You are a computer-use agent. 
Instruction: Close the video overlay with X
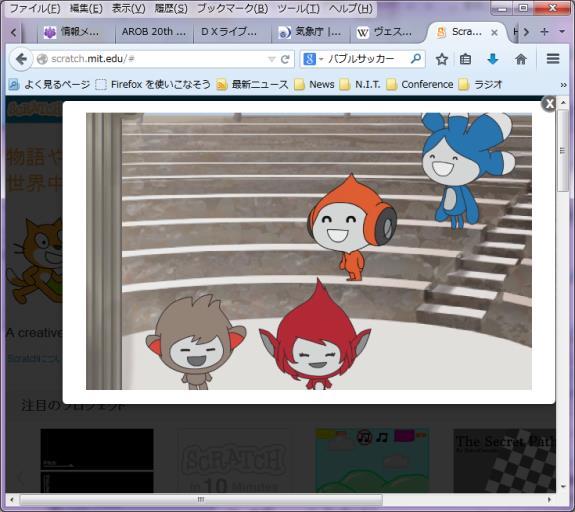(x=549, y=104)
